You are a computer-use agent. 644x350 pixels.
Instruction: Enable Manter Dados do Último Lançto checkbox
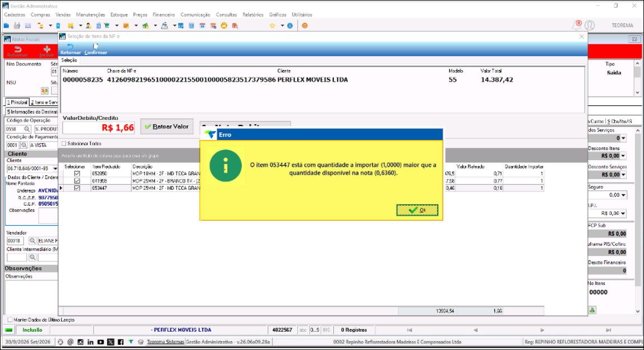tap(10, 320)
